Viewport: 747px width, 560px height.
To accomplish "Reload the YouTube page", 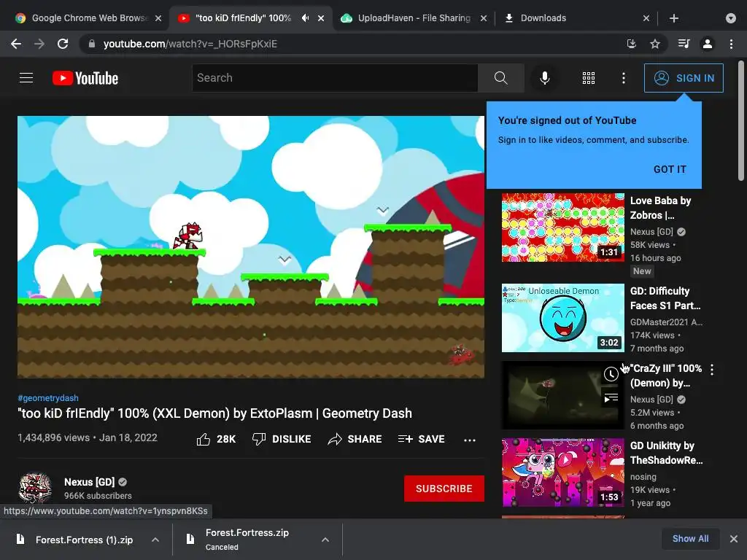I will [x=63, y=44].
